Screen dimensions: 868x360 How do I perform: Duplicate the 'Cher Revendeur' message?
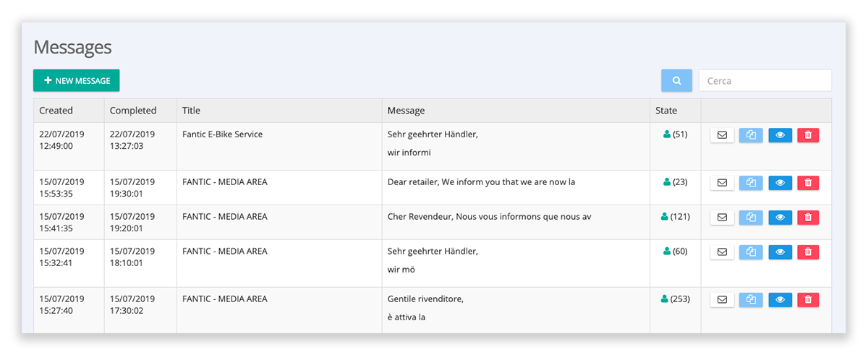[x=751, y=218]
